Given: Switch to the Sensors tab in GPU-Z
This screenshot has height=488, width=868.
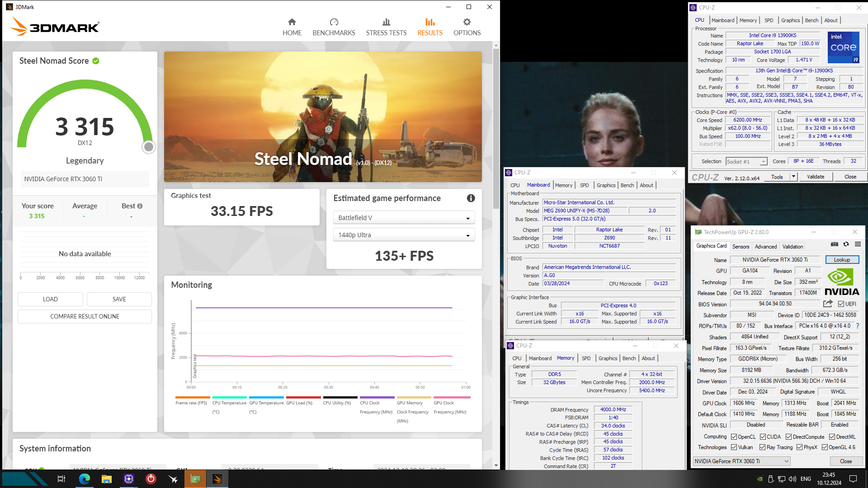Looking at the screenshot, I should pyautogui.click(x=741, y=247).
